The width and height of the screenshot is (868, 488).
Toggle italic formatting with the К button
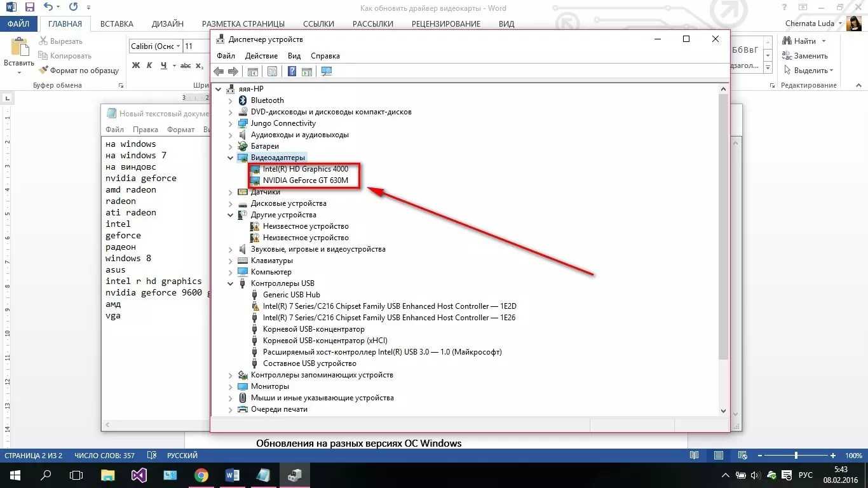tap(150, 65)
